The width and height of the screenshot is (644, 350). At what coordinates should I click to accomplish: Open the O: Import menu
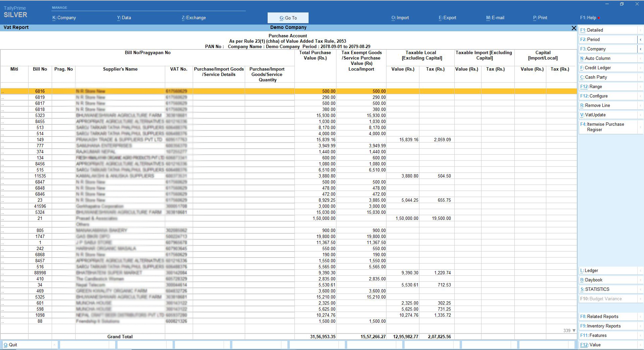tap(400, 18)
